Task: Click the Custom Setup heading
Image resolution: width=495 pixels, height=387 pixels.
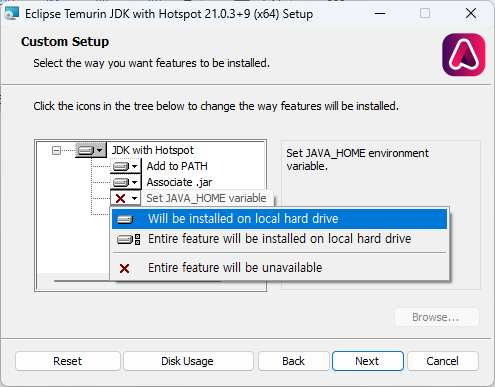Action: (x=65, y=42)
